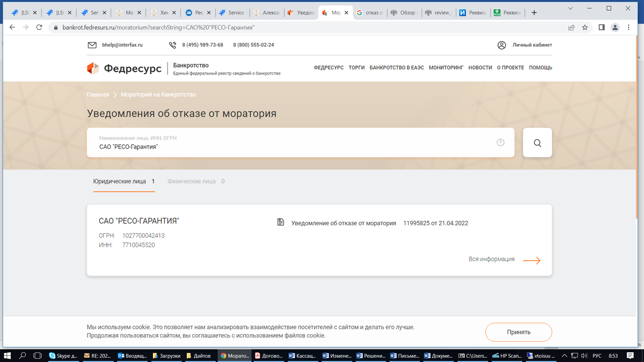Open Chrome side panel icon

602,27
